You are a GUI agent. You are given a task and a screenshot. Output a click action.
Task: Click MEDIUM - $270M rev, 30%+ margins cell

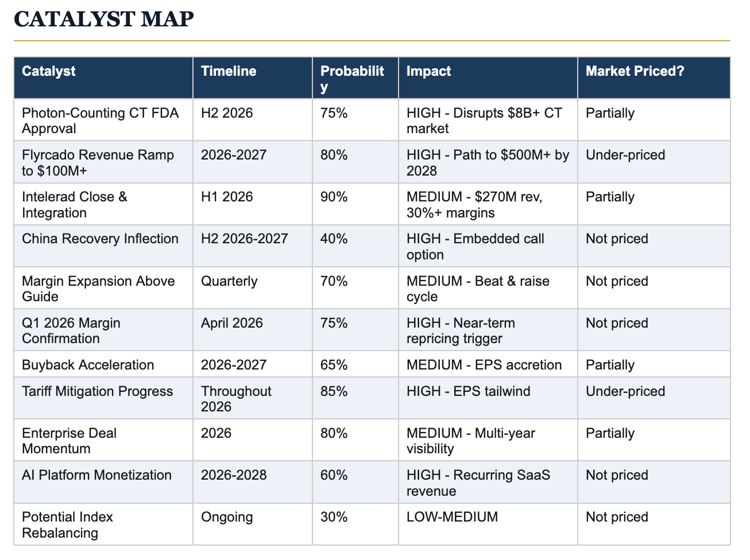pyautogui.click(x=488, y=204)
